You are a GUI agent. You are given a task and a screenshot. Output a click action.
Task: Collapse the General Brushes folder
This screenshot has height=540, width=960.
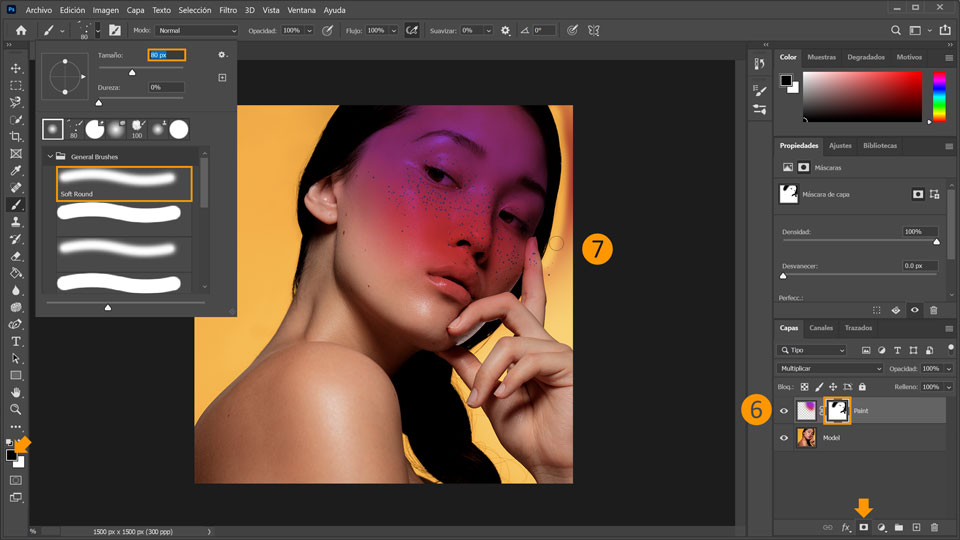click(49, 157)
